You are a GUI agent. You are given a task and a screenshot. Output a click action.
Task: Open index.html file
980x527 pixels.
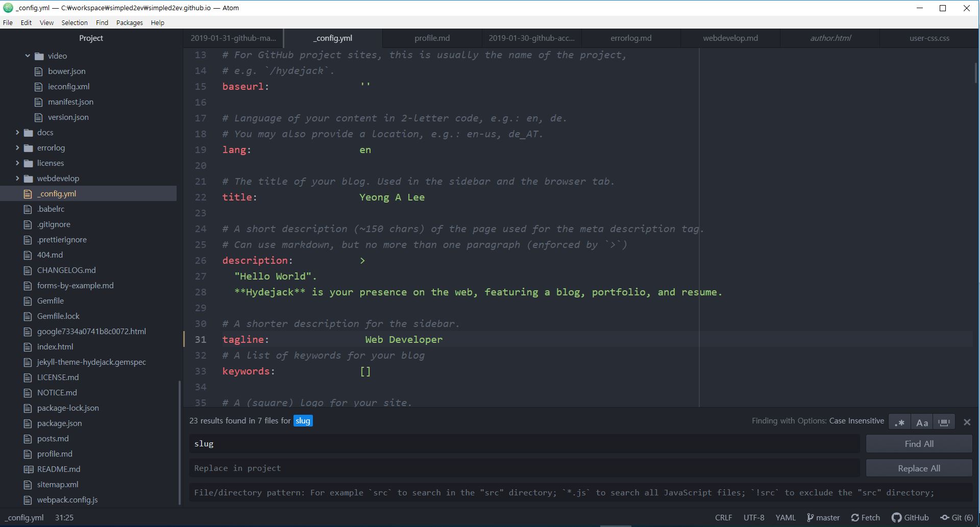[55, 346]
